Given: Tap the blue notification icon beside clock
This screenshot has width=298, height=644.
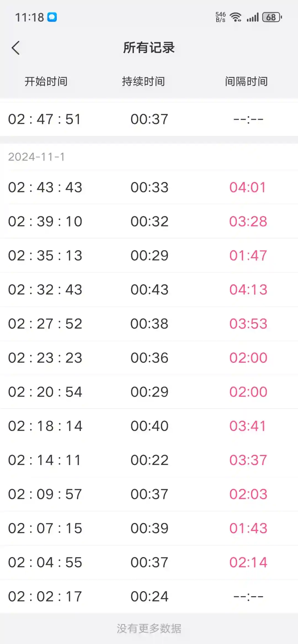Looking at the screenshot, I should (52, 17).
